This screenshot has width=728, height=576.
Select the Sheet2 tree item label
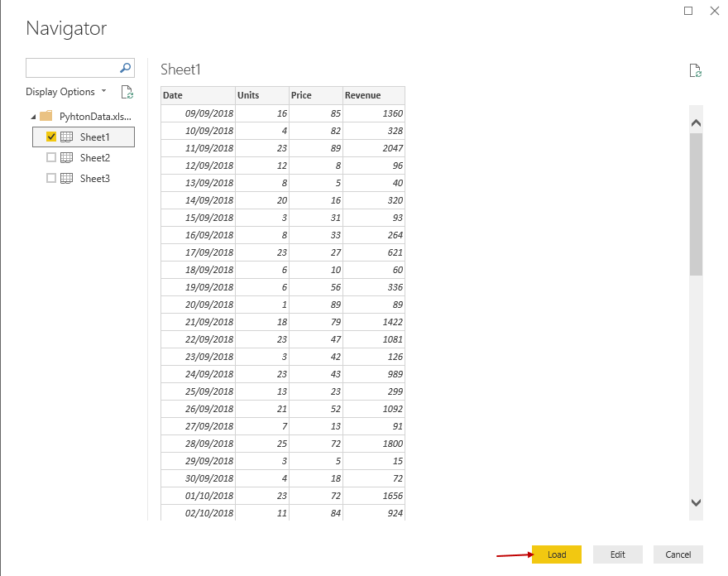click(x=94, y=158)
